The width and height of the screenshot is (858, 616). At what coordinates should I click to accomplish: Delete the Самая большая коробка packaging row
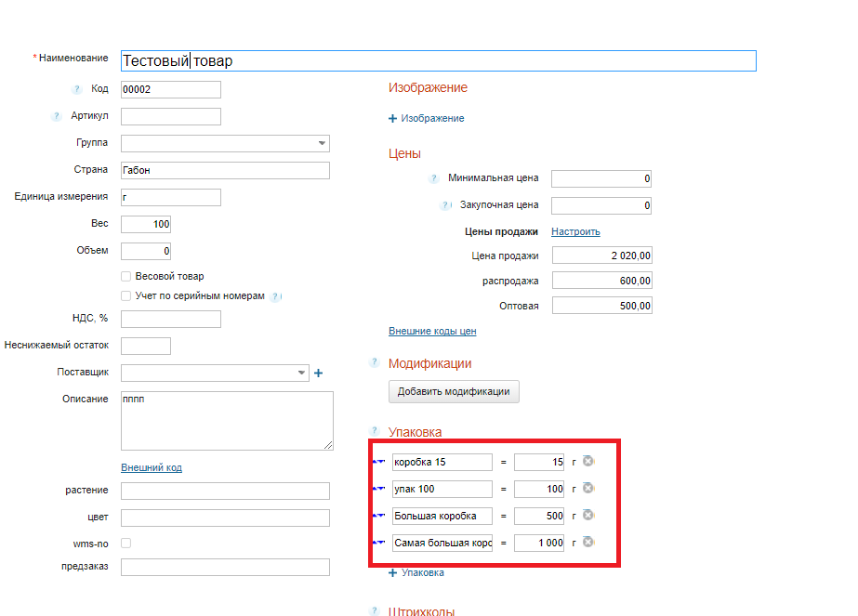(588, 542)
